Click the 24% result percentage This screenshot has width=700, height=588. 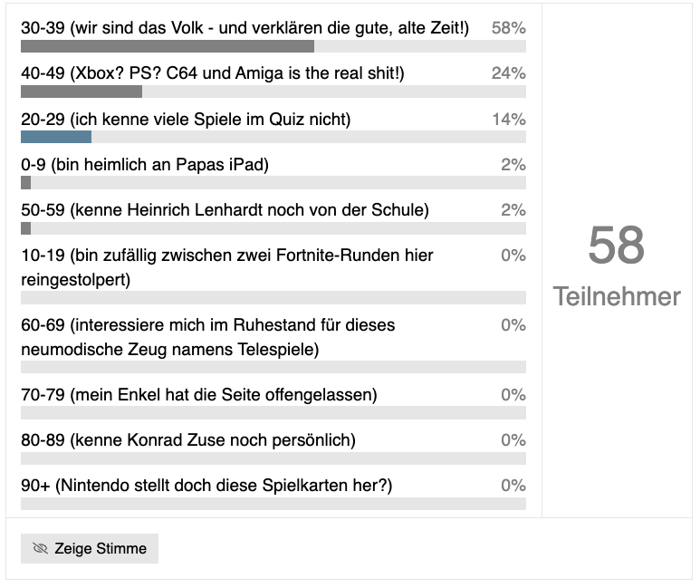508,74
